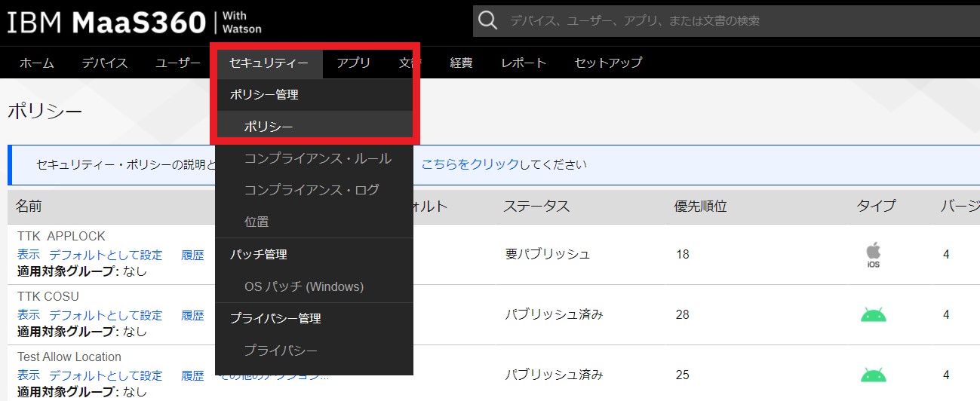The height and width of the screenshot is (401, 980).
Task: Click the policy name TTK COSU
Action: point(48,296)
